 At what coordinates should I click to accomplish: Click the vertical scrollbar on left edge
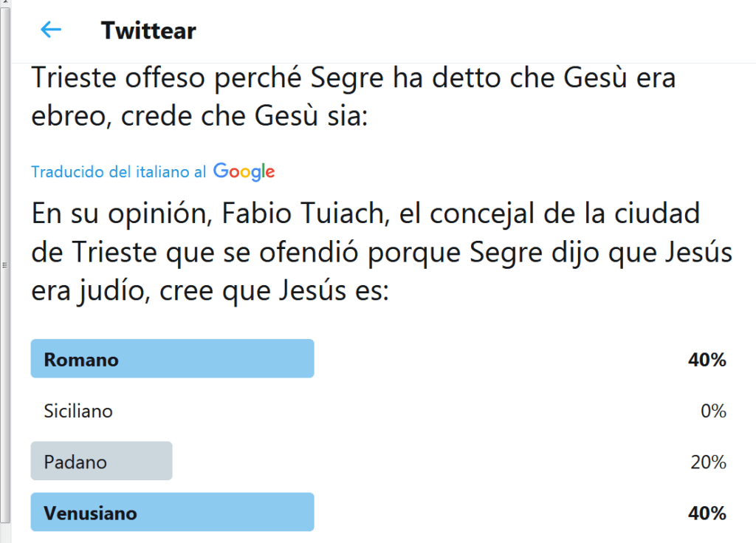point(4,148)
